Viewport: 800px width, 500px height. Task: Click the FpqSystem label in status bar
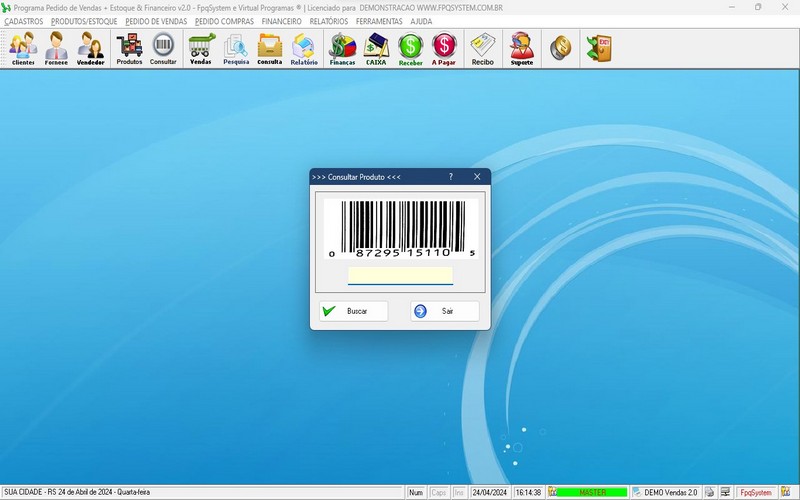756,492
